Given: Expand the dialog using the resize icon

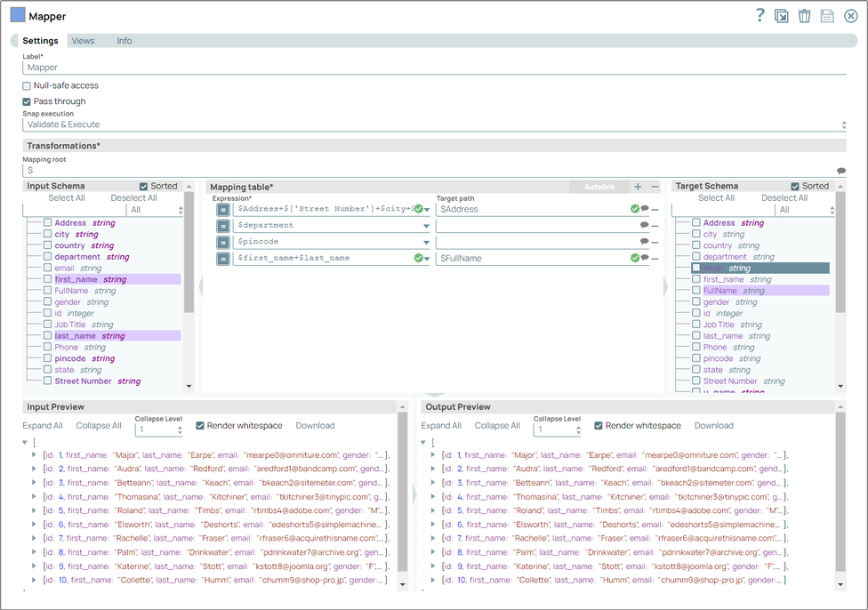Looking at the screenshot, I should tap(782, 15).
